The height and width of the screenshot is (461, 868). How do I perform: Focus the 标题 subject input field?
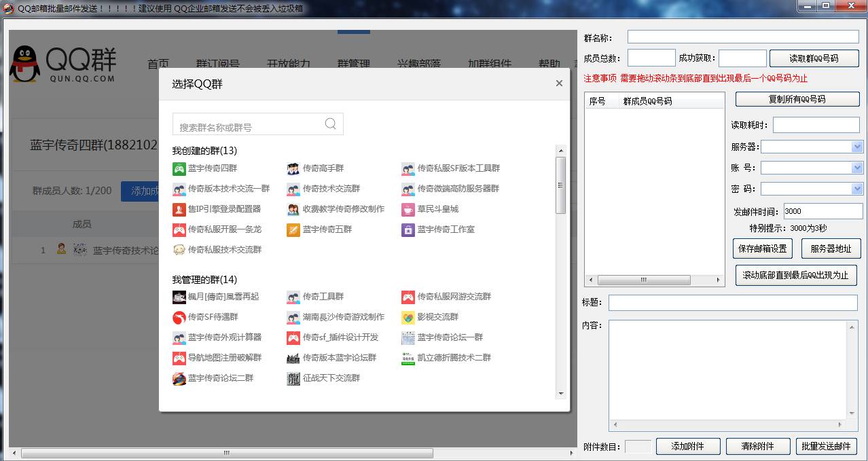(733, 303)
